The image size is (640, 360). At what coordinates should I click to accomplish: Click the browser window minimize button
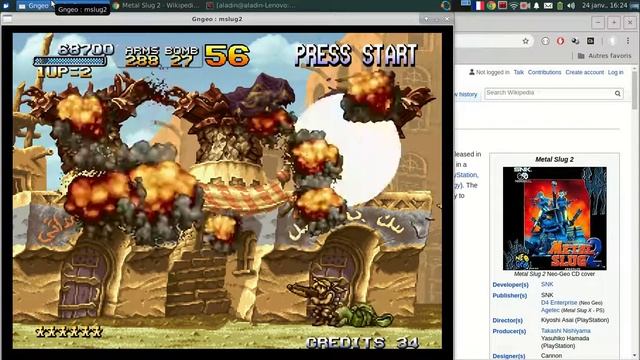[x=598, y=22]
